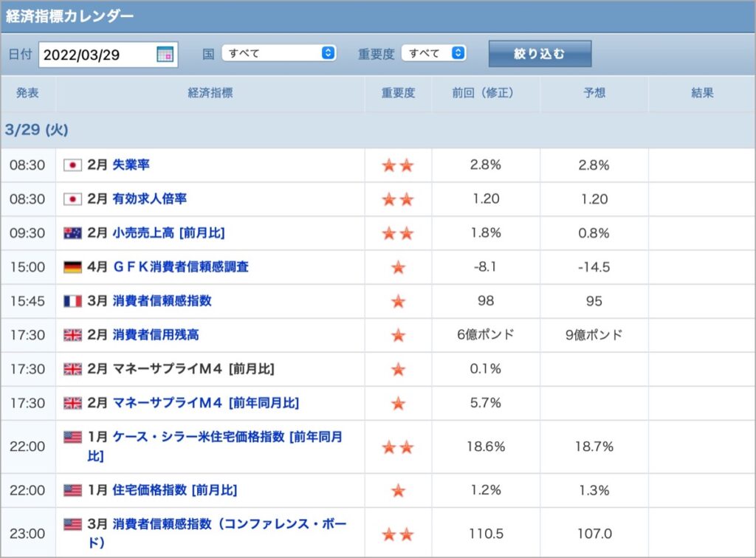Open the マネーサプライM4 [前年同月比] link

(x=205, y=402)
